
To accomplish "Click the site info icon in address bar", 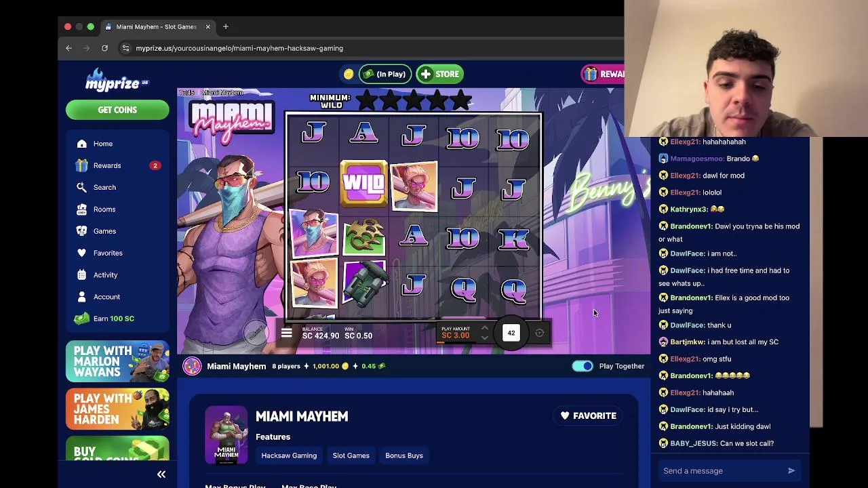I will tap(125, 48).
